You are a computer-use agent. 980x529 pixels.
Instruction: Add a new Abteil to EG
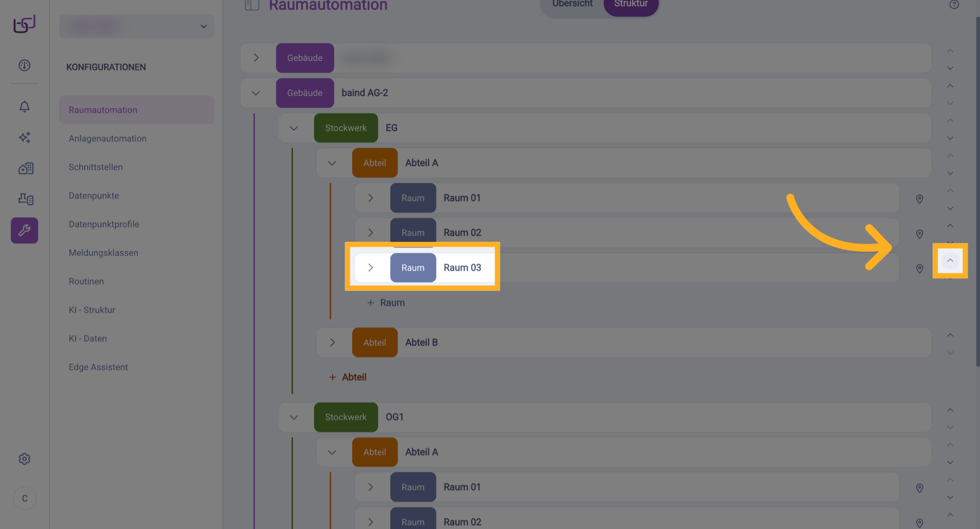(348, 377)
